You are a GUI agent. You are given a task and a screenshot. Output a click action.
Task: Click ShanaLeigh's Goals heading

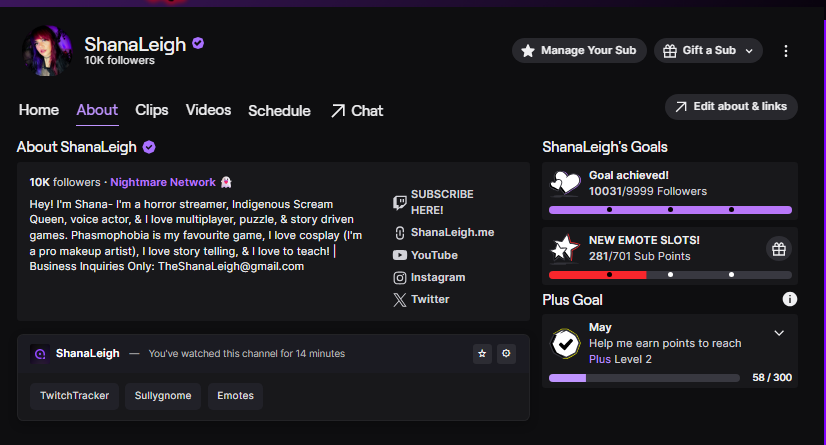605,147
